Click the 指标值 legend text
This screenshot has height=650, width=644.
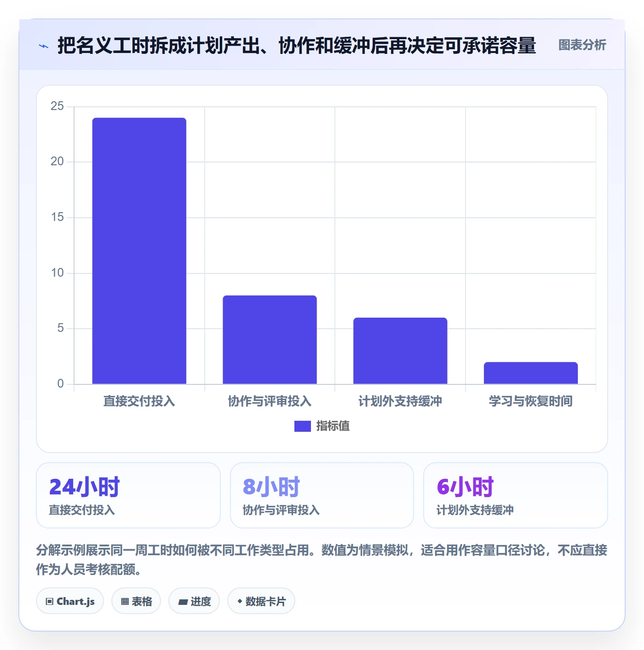[x=333, y=426]
